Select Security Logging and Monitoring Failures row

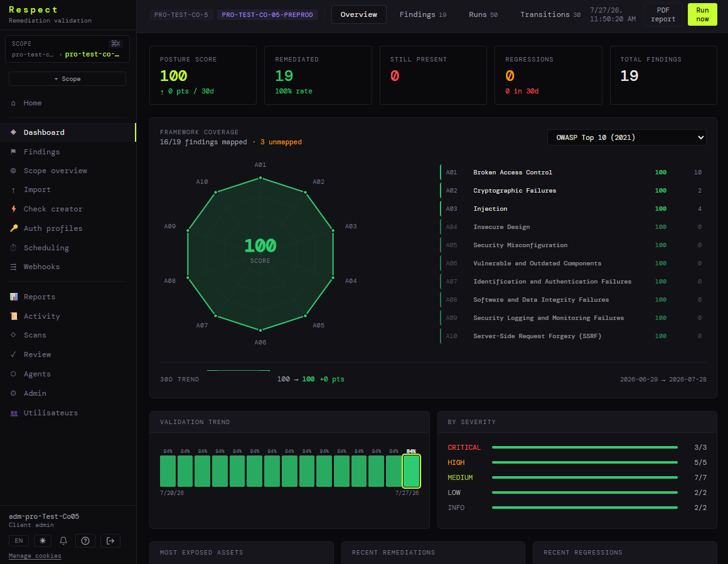[x=573, y=318]
